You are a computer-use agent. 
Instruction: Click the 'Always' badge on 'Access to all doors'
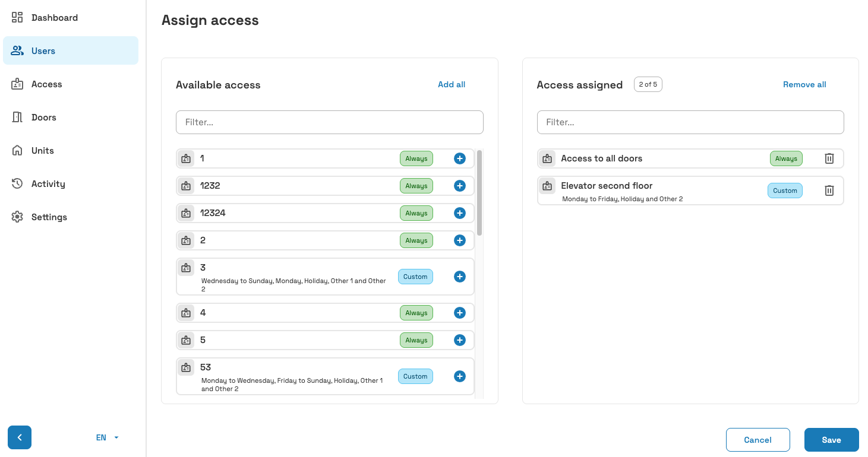pos(786,158)
